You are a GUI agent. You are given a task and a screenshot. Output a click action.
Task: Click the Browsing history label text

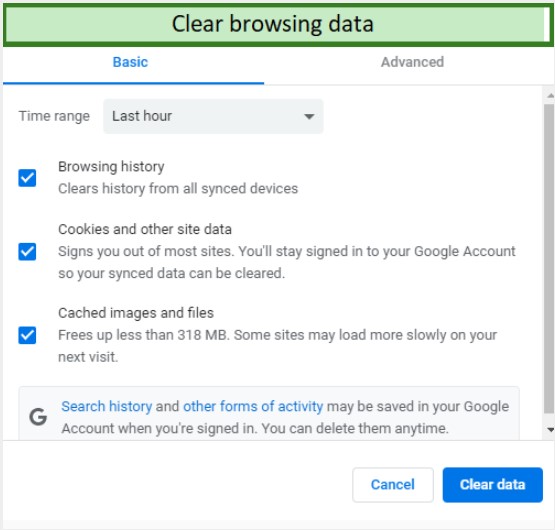point(111,167)
